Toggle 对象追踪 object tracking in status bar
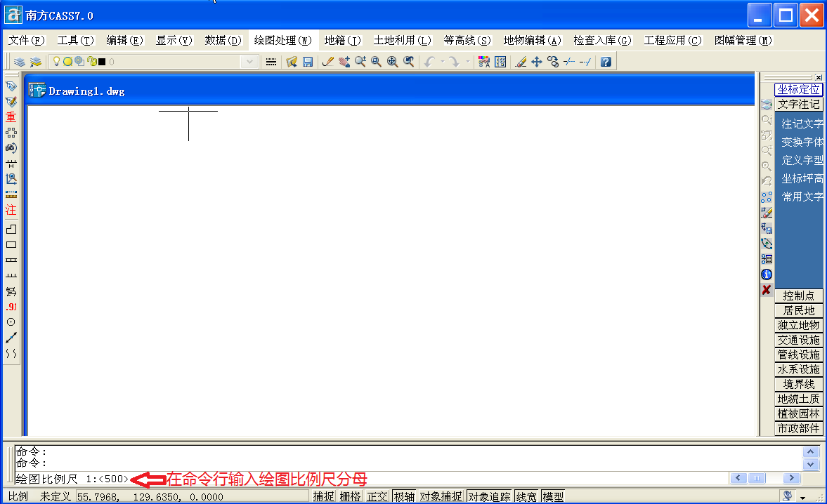This screenshot has height=504, width=827. pos(490,496)
